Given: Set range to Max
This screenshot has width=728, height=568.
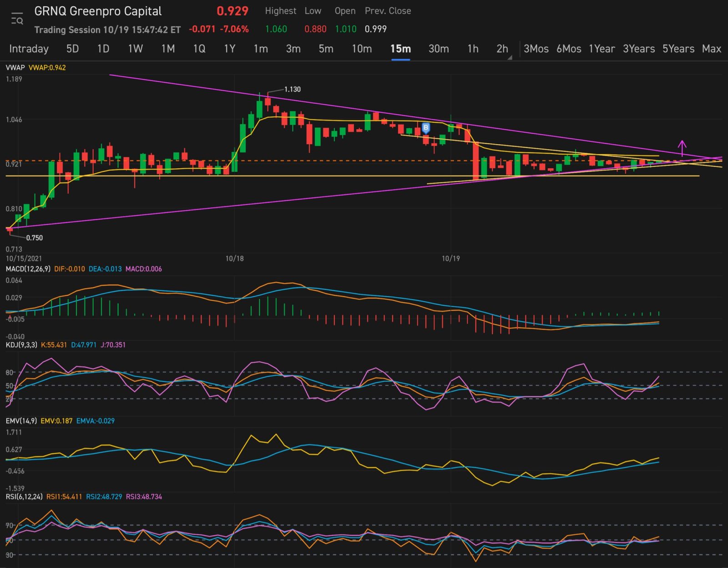Looking at the screenshot, I should point(712,49).
